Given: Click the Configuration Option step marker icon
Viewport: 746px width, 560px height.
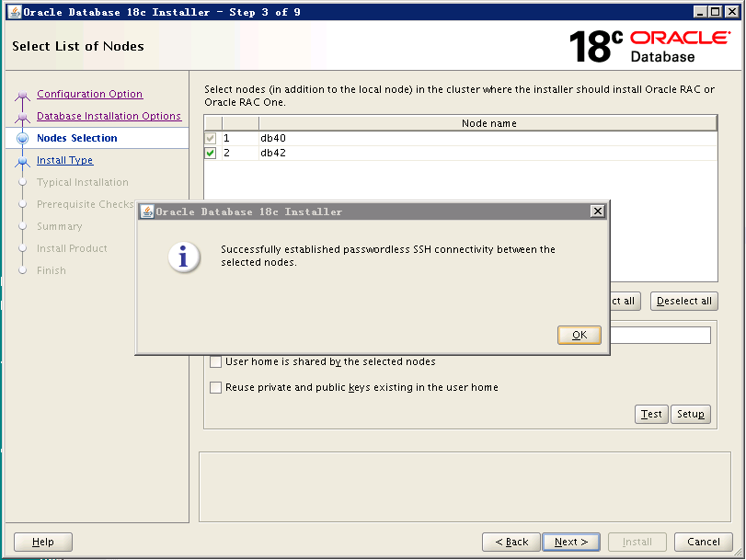Looking at the screenshot, I should coord(22,95).
